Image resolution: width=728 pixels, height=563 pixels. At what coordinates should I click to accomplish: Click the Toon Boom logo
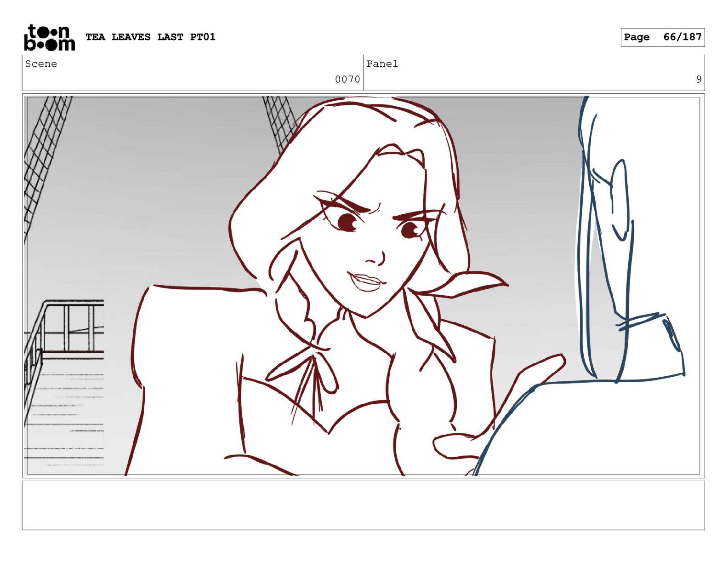pos(49,37)
